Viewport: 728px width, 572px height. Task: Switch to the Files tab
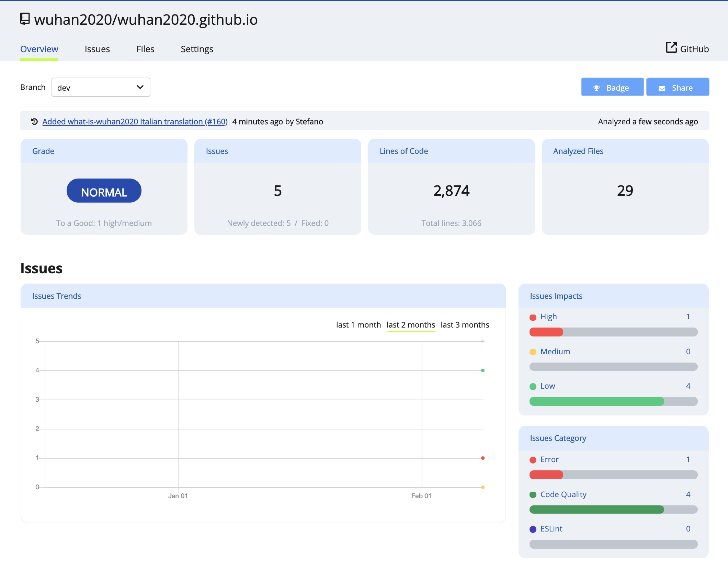pyautogui.click(x=145, y=49)
